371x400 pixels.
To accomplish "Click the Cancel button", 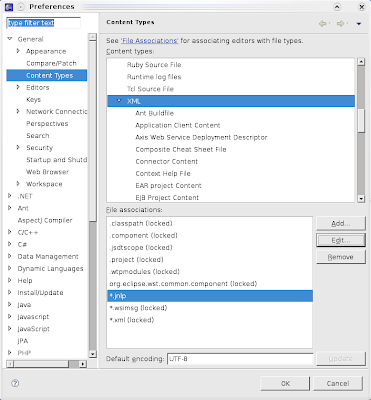I will click(x=338, y=383).
